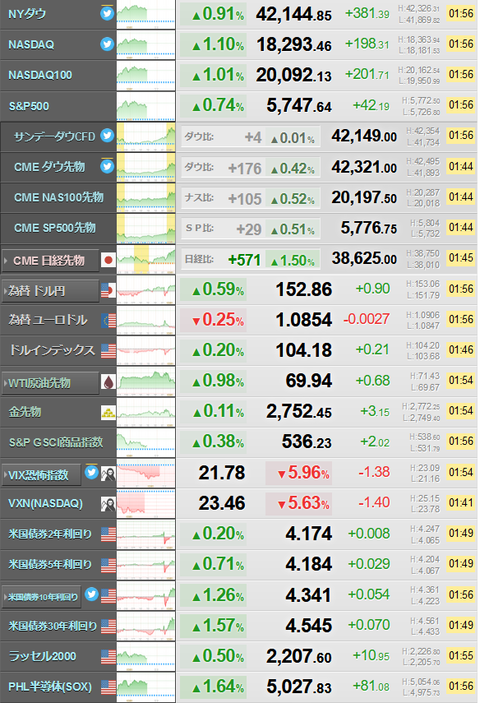480x703 pixels.
Task: Expand the 米国債券10年利回り row button
Action: 41,597
